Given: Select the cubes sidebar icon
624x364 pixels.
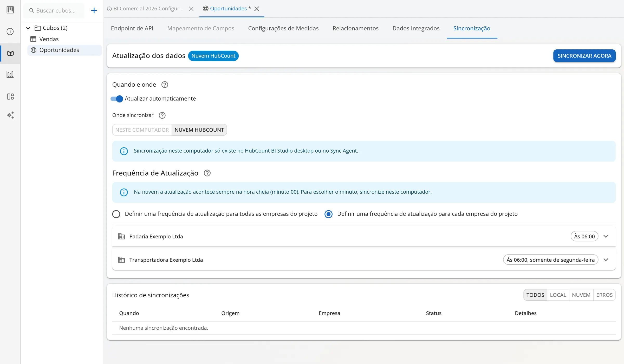Looking at the screenshot, I should 10,53.
